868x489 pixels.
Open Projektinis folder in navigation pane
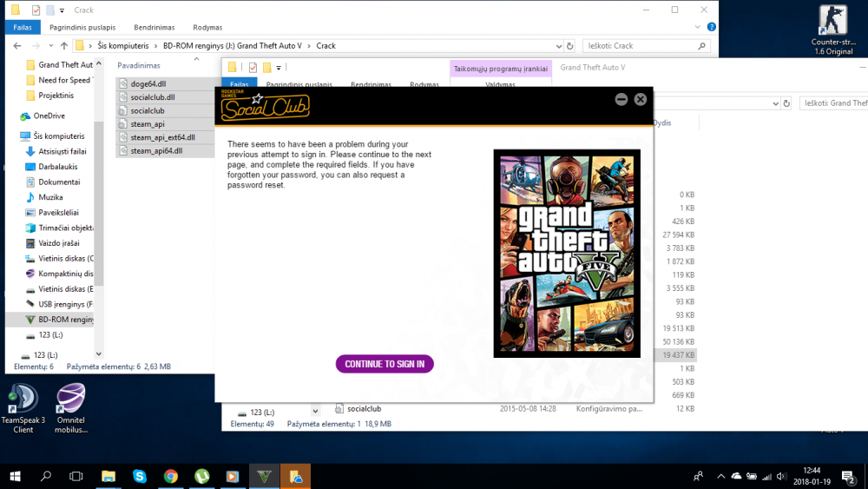click(x=56, y=96)
